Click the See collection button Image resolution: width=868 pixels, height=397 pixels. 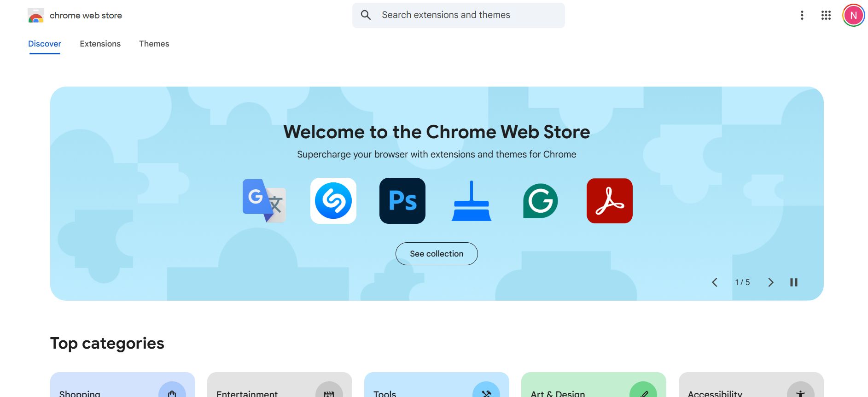pos(437,254)
